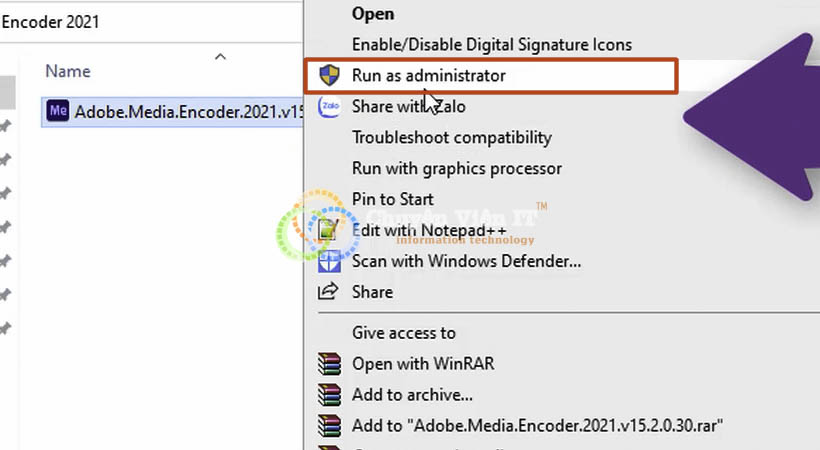
Task: Select the Share menu entry
Action: click(372, 291)
